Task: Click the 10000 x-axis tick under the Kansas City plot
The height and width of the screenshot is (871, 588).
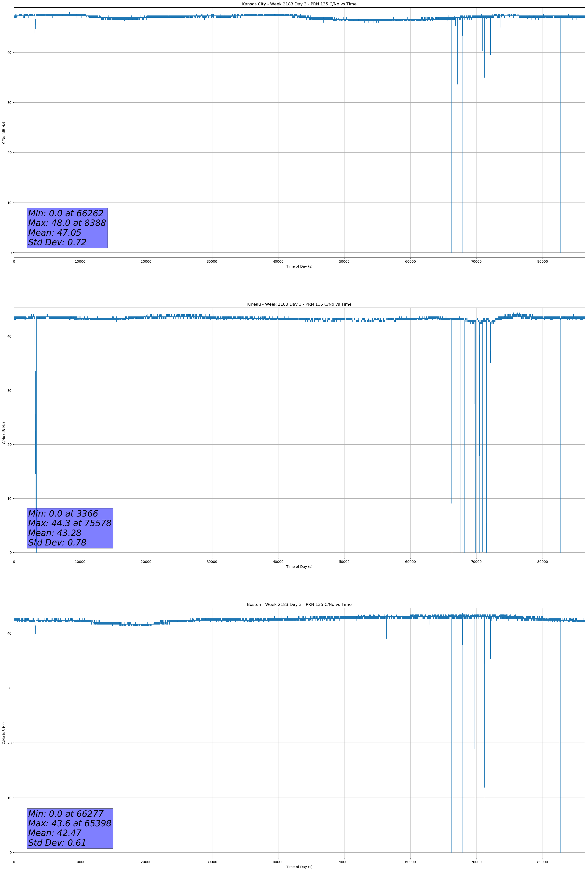Action: coord(80,262)
